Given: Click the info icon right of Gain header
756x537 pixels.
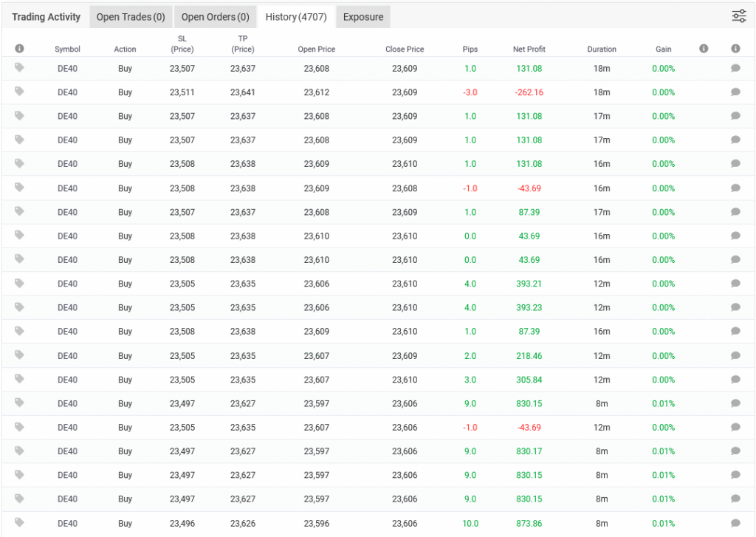Looking at the screenshot, I should point(704,49).
